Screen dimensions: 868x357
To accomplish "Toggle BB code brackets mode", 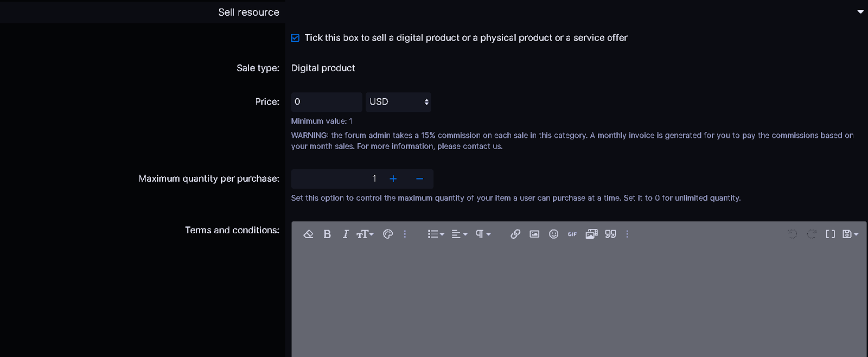I will point(830,234).
